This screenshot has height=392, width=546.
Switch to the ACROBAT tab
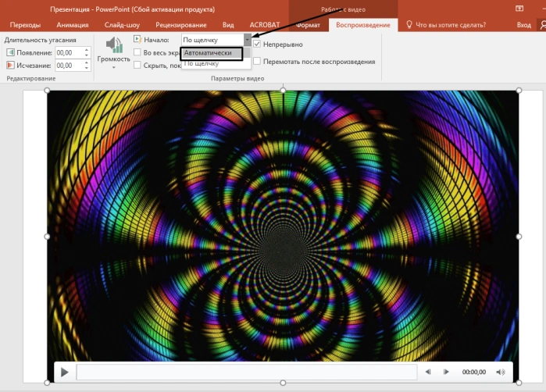click(265, 25)
